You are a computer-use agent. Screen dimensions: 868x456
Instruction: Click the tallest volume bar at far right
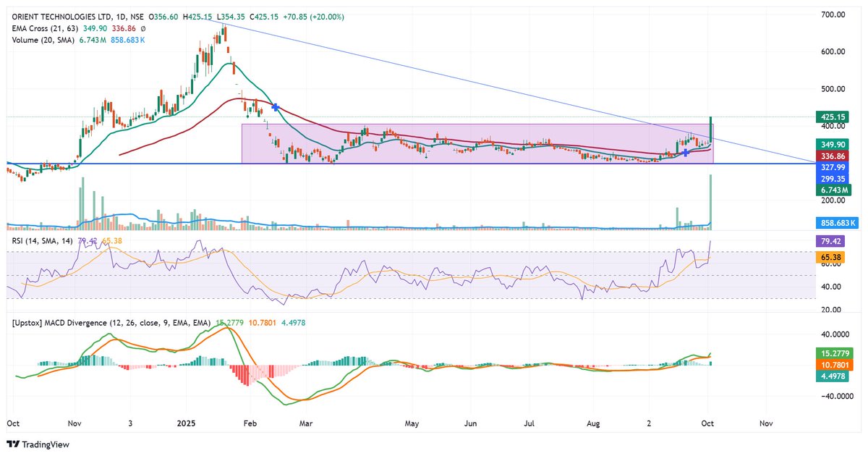pyautogui.click(x=712, y=202)
